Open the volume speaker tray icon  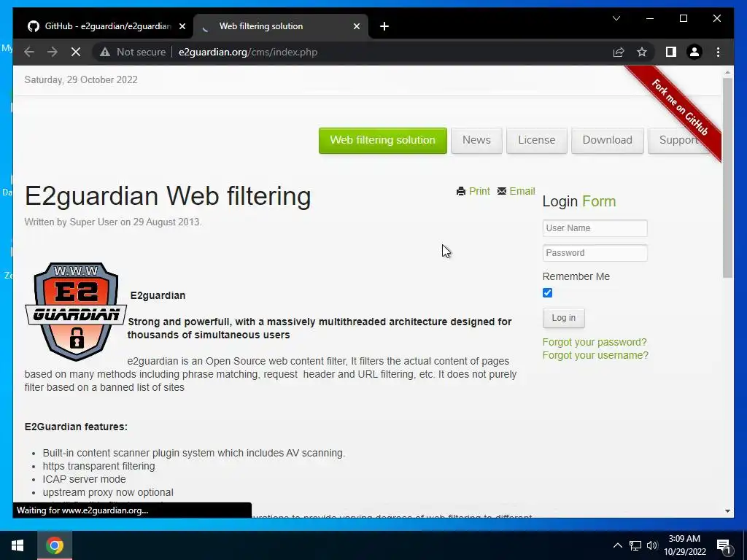coord(652,545)
